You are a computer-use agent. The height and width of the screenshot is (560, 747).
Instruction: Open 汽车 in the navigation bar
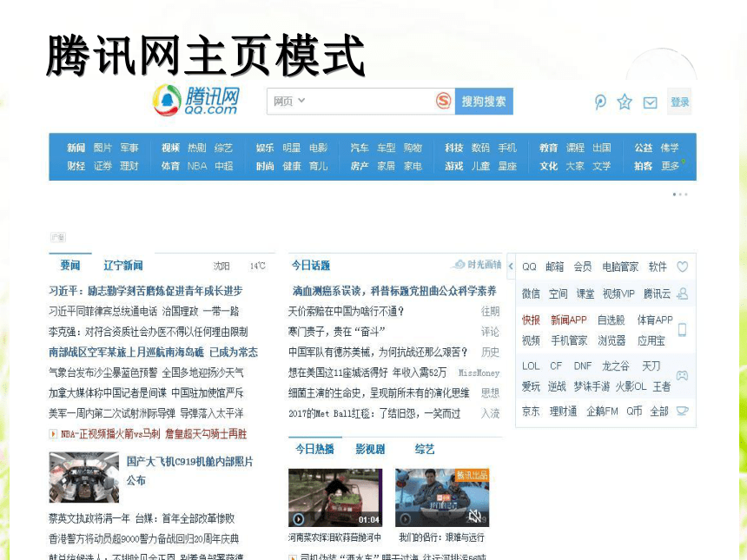point(360,148)
